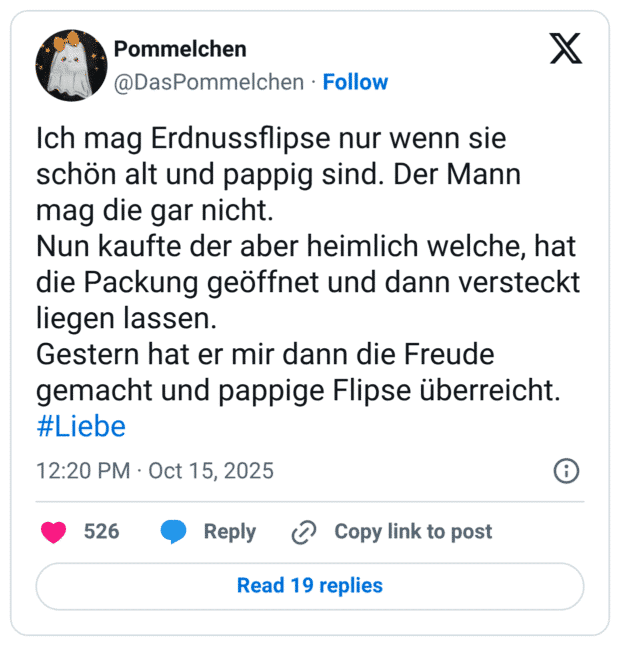This screenshot has width=620, height=646.
Task: Open the Pommelchen display name link
Action: [x=180, y=49]
